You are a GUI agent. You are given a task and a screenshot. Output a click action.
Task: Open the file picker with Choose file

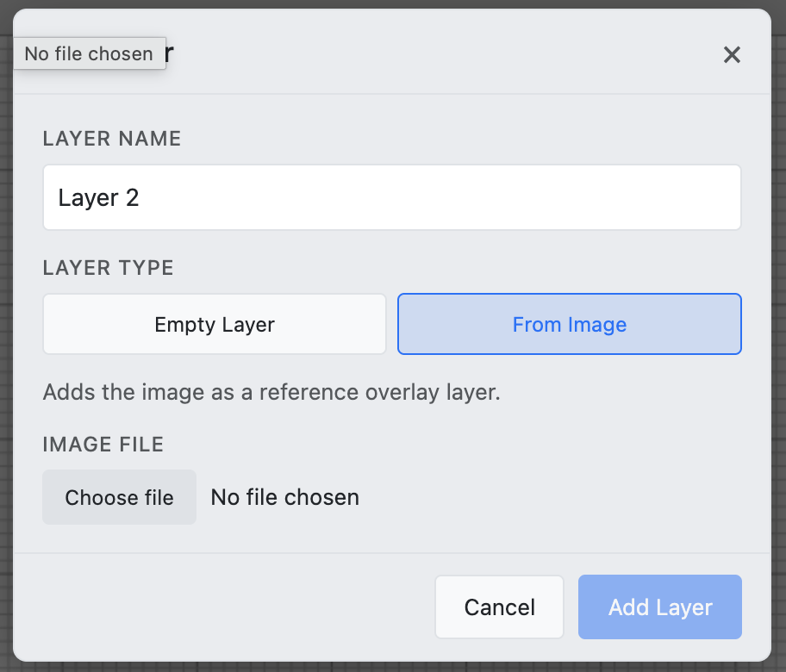tap(119, 497)
